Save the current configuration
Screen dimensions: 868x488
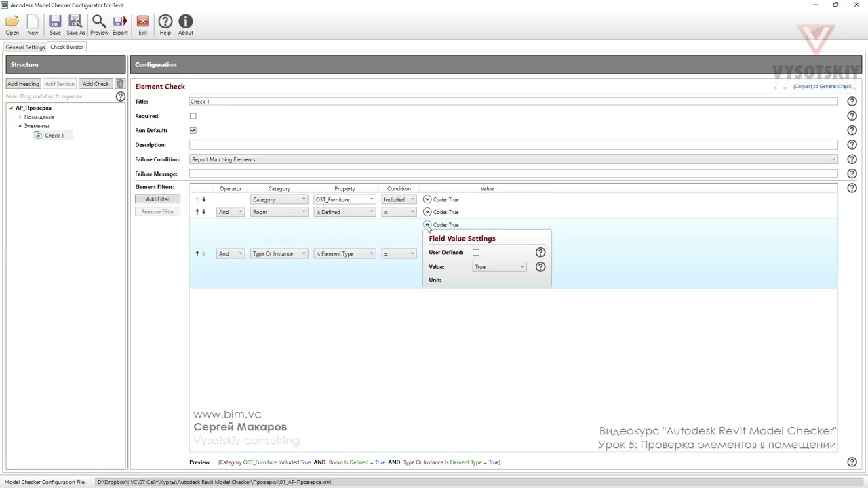(55, 25)
